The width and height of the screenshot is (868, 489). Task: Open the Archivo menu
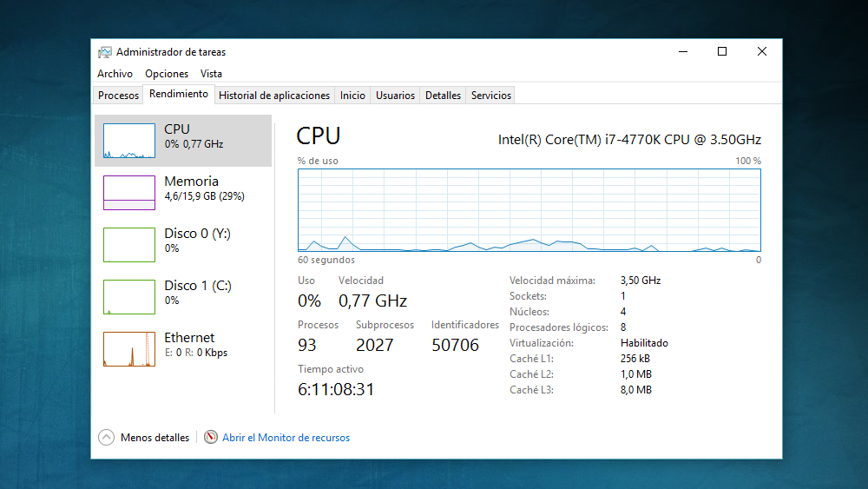tap(115, 74)
